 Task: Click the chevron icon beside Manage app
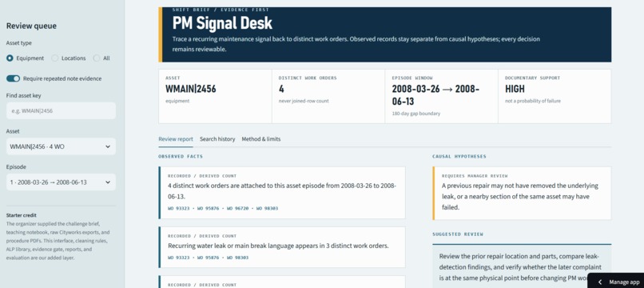point(600,282)
